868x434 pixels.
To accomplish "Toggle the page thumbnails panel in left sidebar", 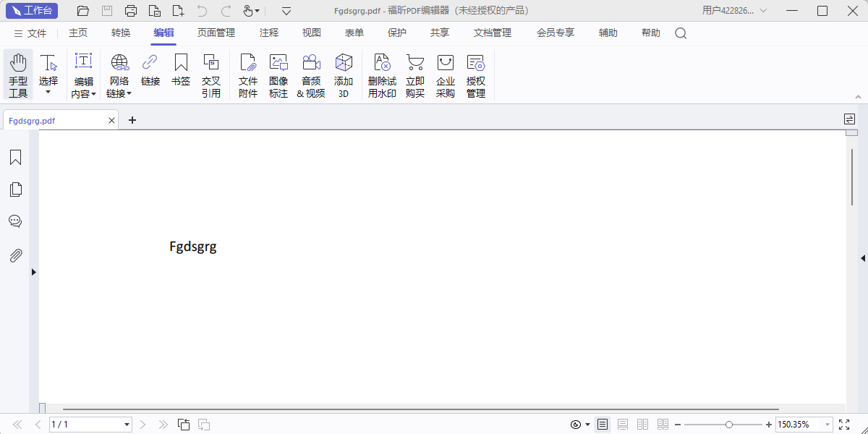I will (15, 189).
